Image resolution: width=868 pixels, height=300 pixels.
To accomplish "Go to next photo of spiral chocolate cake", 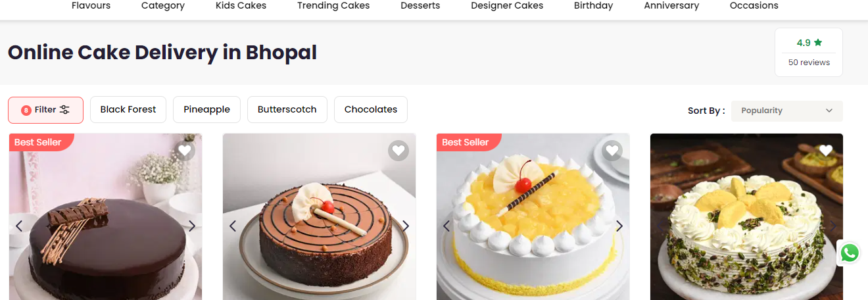I will (x=406, y=226).
